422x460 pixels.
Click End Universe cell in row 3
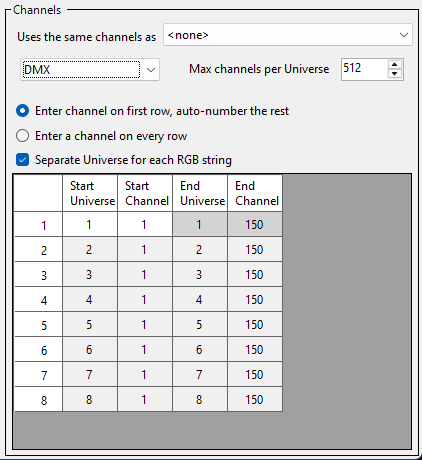[200, 275]
